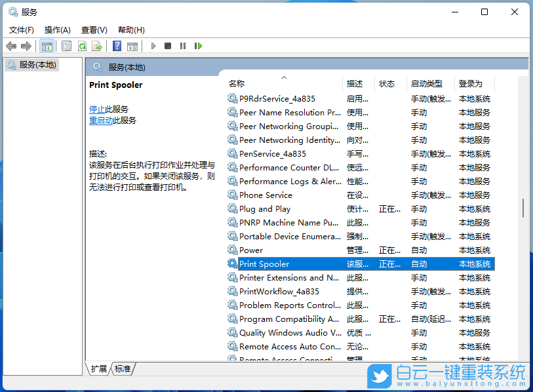The image size is (533, 392).
Task: Click the Stop Service toolbar icon
Action: point(168,46)
